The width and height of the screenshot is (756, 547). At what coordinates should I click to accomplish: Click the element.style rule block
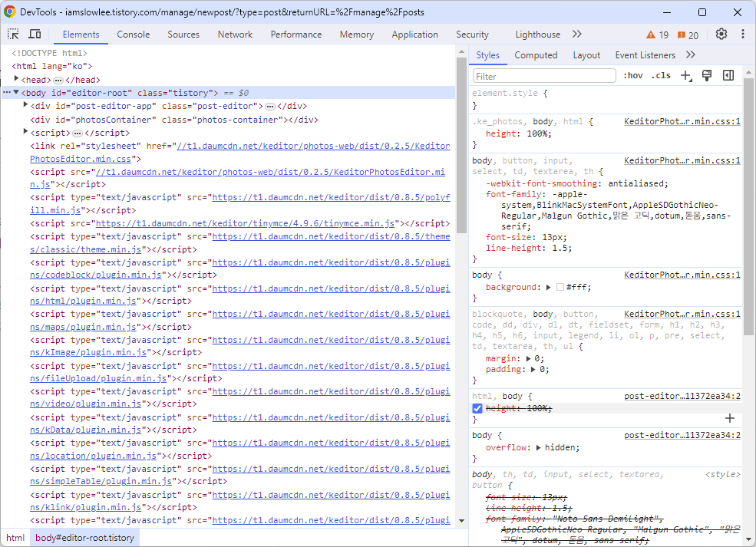[x=606, y=99]
